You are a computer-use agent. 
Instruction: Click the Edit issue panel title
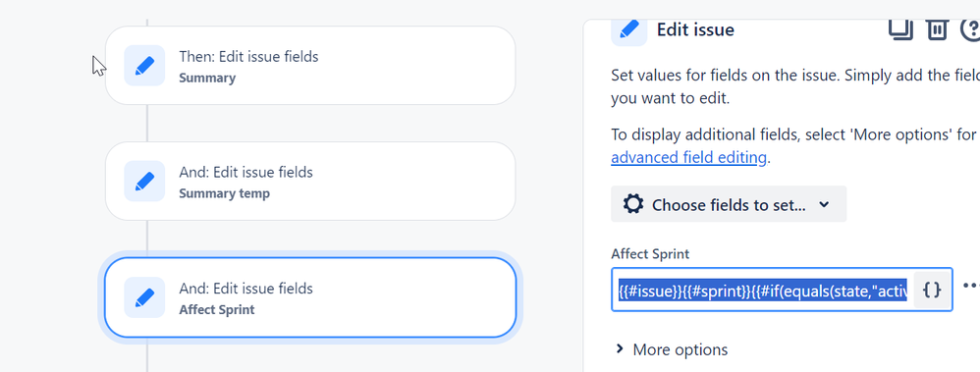[695, 29]
